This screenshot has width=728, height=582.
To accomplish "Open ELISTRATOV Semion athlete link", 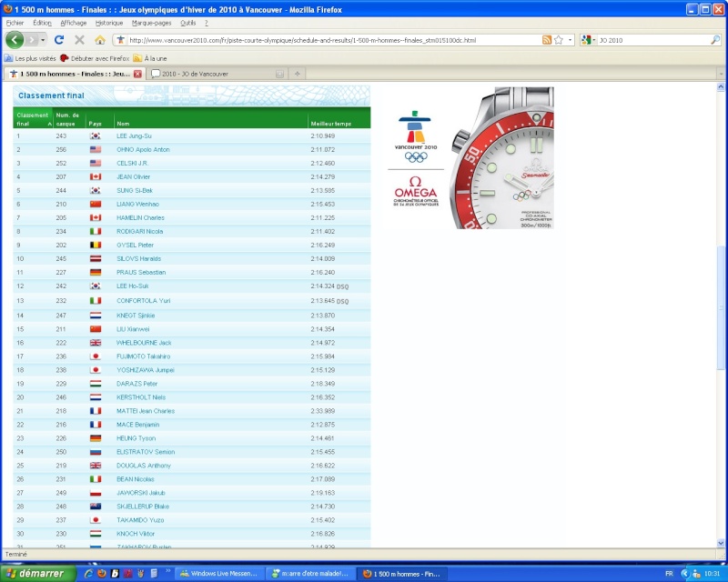I will coord(146,452).
